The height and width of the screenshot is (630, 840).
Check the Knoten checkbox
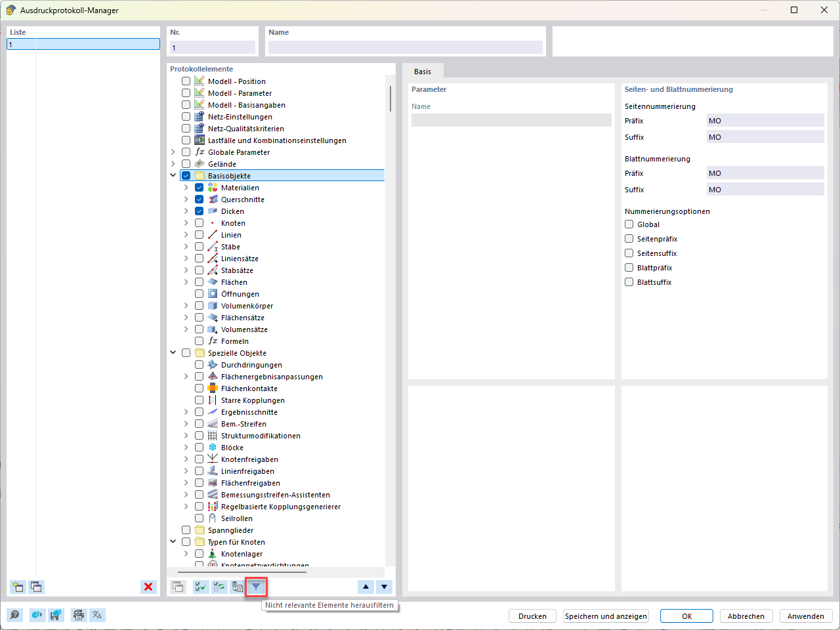point(199,223)
